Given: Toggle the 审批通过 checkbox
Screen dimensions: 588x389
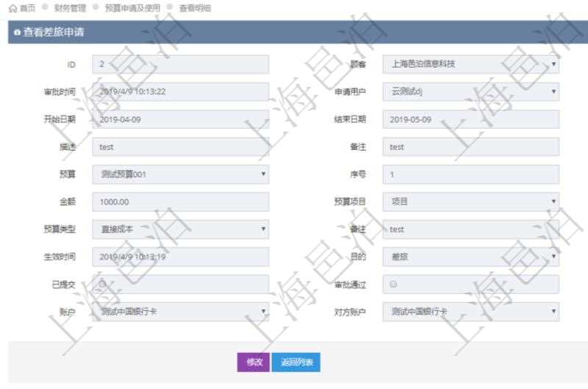Looking at the screenshot, I should coord(393,284).
